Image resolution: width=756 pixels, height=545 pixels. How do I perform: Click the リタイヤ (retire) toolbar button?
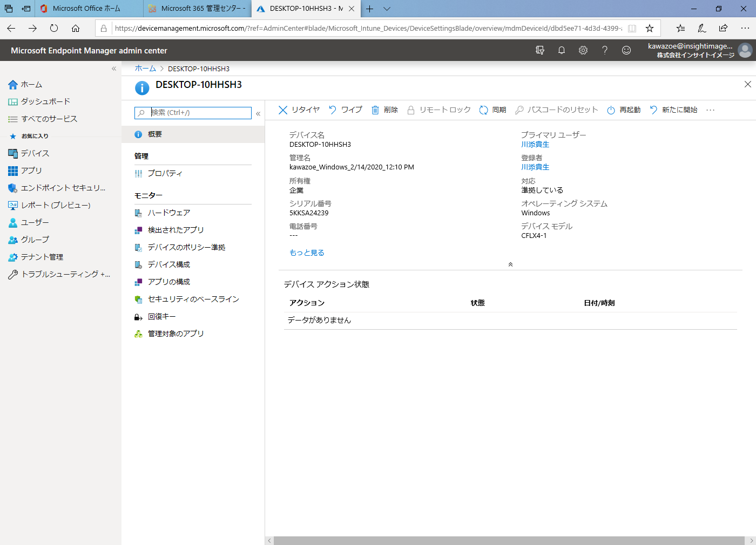(299, 110)
